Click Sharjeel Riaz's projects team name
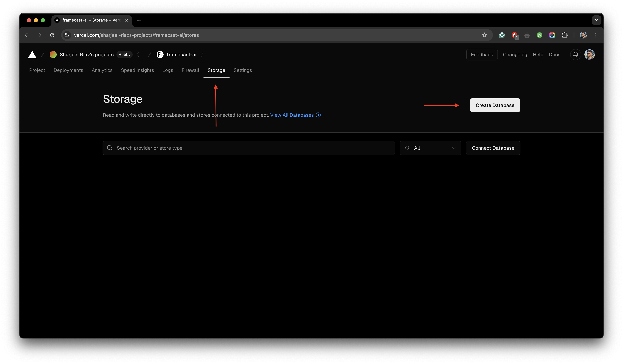623x364 pixels. tap(87, 55)
